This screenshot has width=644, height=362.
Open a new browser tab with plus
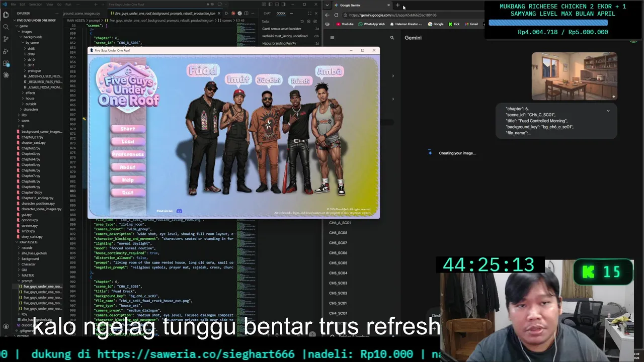(397, 5)
